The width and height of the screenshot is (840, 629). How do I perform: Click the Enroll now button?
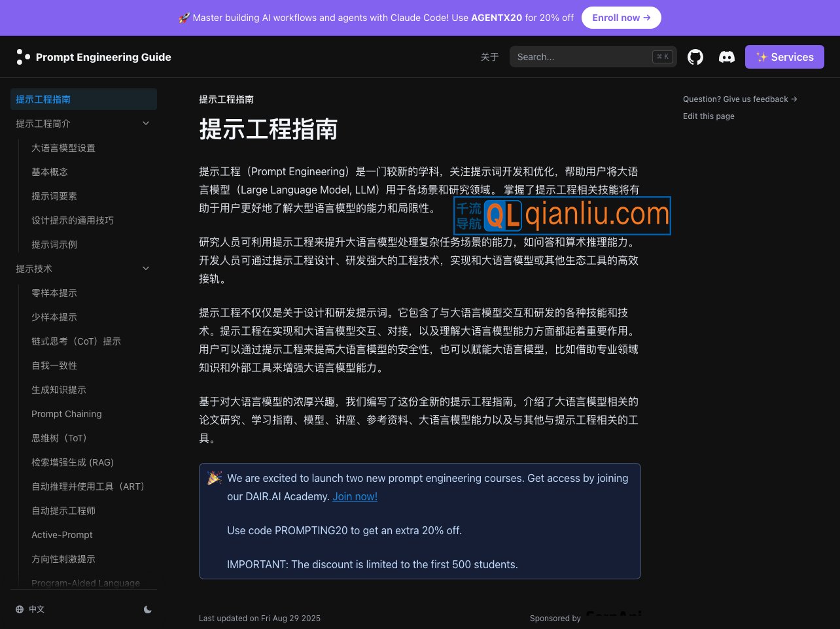(621, 18)
